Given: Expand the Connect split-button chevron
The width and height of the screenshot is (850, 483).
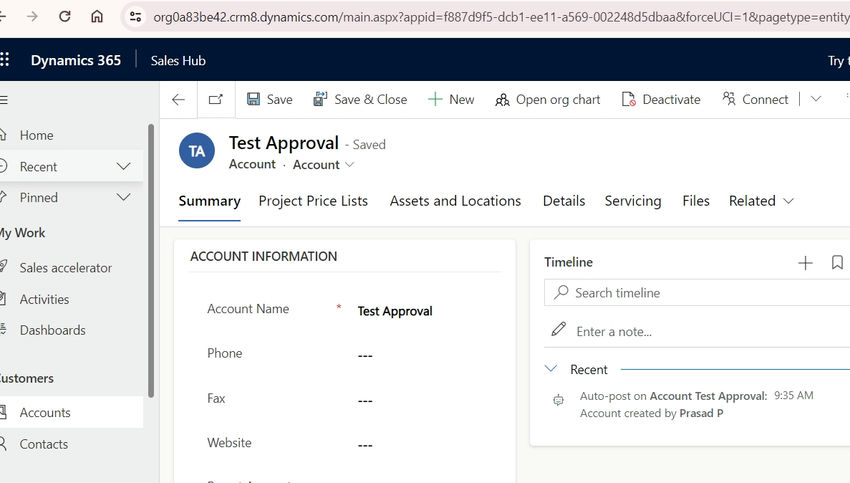Looking at the screenshot, I should pyautogui.click(x=816, y=99).
